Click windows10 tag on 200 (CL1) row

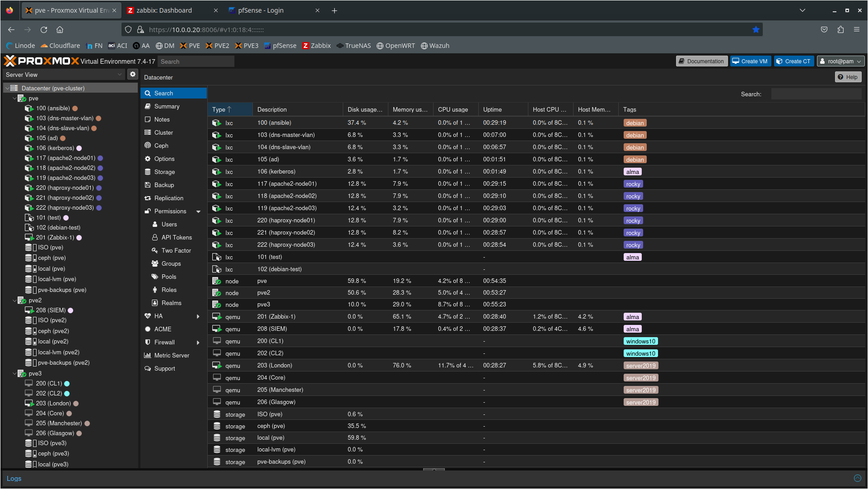640,341
